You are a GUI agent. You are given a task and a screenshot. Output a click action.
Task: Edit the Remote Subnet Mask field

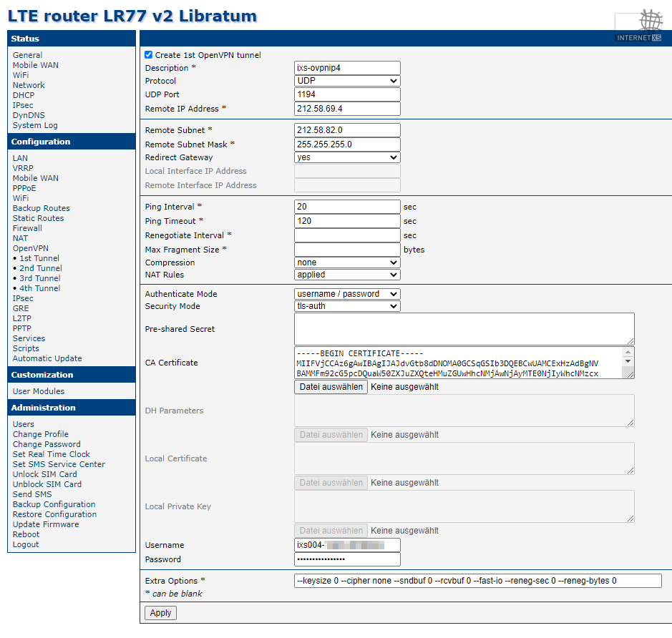click(347, 144)
